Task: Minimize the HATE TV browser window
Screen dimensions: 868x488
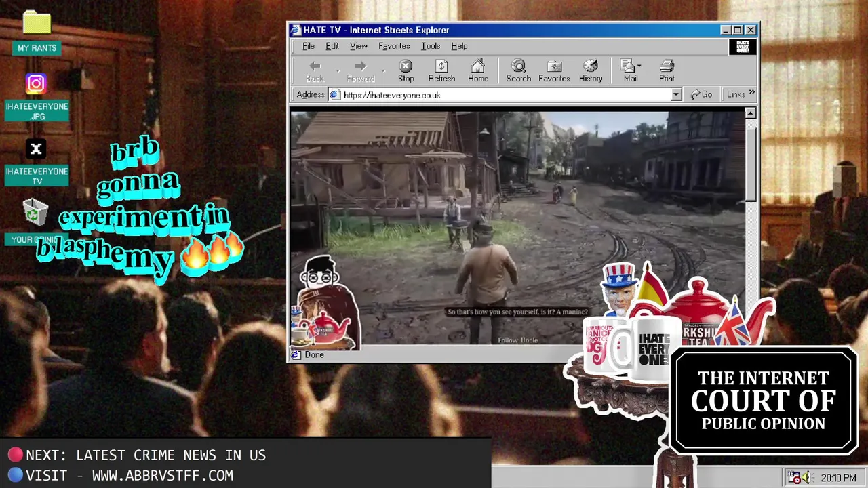Action: 726,30
